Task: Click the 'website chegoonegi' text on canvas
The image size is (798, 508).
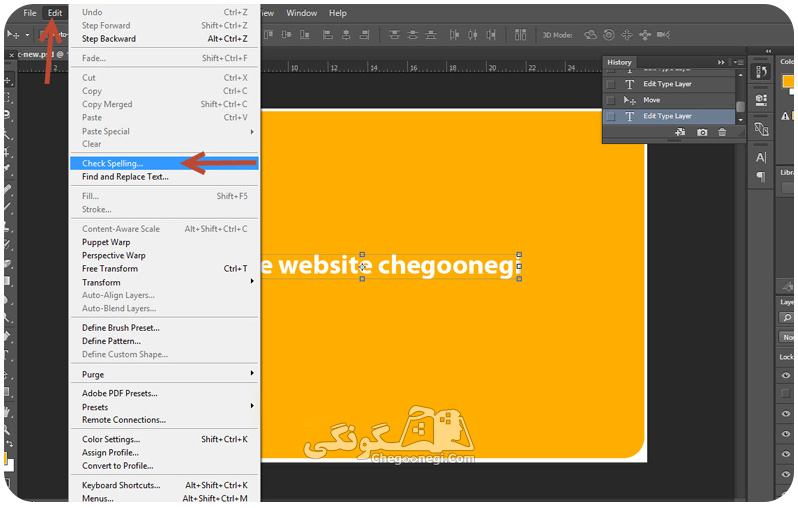Action: pyautogui.click(x=402, y=265)
